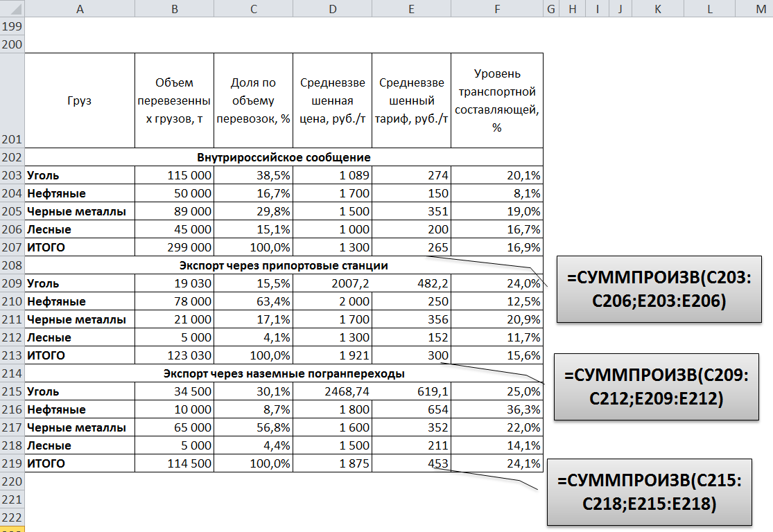Select cell with value 115 000
This screenshot has height=532, width=773.
(x=175, y=175)
